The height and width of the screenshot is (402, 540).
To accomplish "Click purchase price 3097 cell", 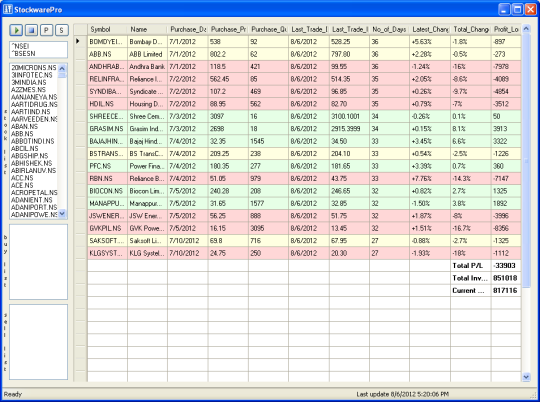I will coord(228,116).
